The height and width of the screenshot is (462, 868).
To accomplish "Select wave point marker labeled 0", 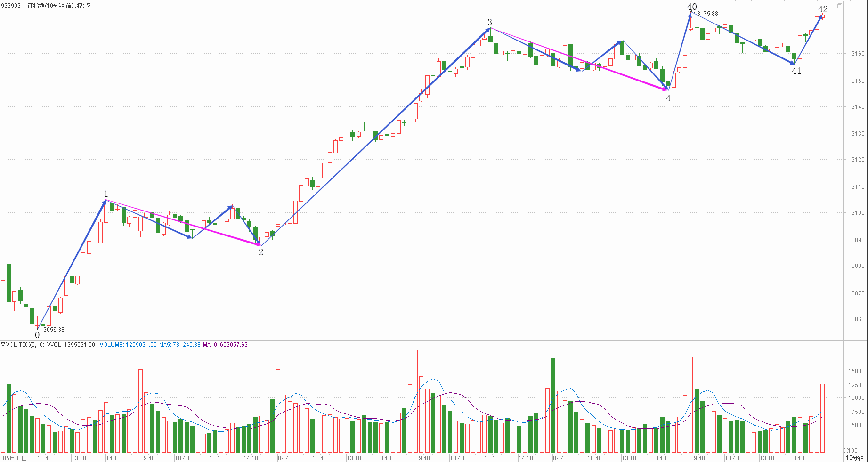I will [38, 335].
